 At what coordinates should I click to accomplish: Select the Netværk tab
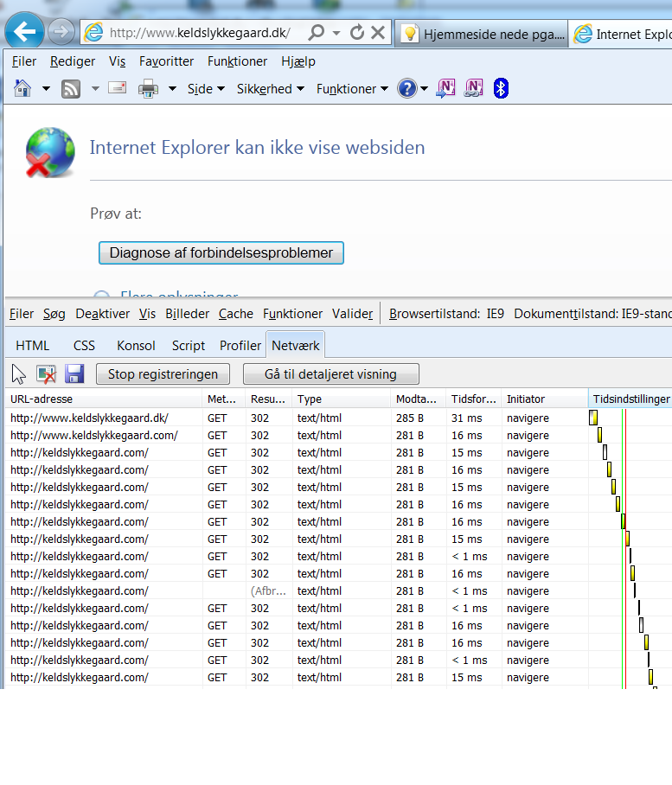pyautogui.click(x=296, y=346)
